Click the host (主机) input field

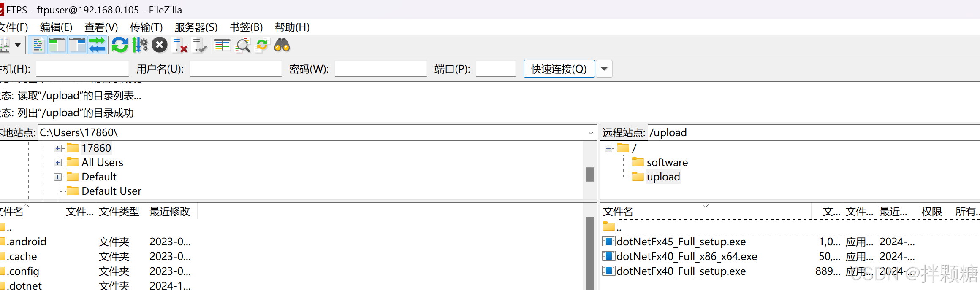click(82, 69)
